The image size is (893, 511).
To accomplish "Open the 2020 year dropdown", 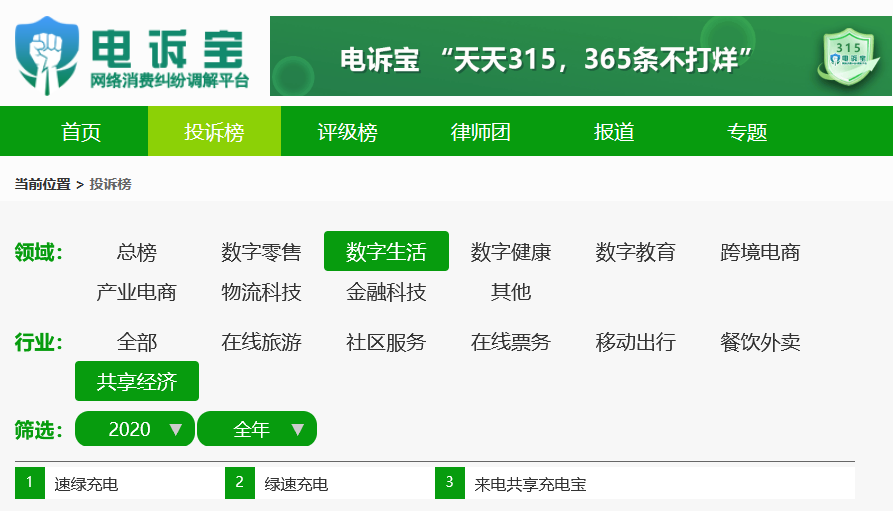I will [135, 428].
